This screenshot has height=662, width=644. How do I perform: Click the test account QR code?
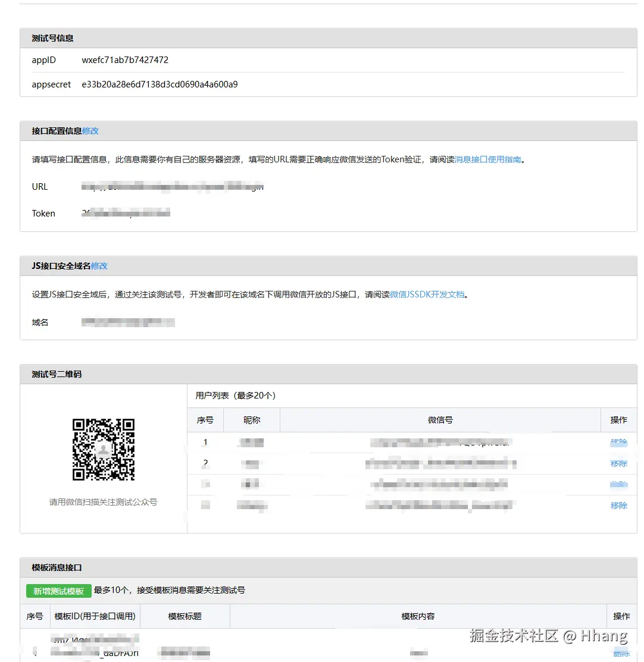pyautogui.click(x=104, y=450)
